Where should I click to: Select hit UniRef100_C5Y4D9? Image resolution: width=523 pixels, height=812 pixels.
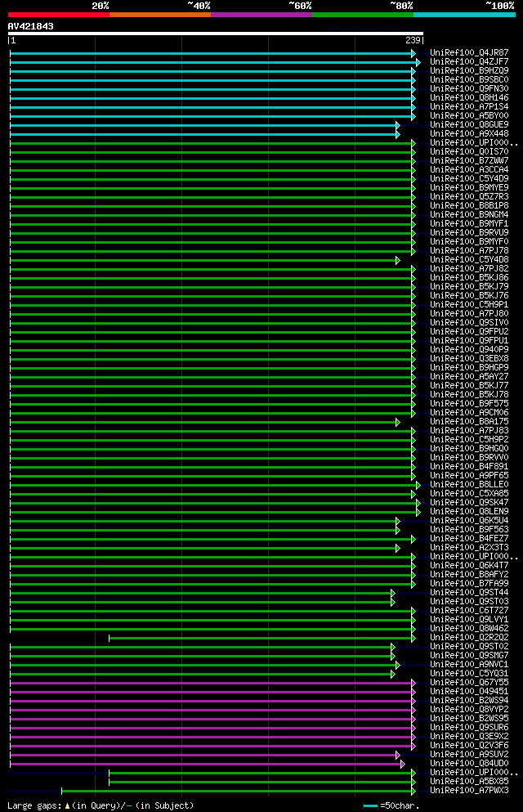[x=469, y=178]
